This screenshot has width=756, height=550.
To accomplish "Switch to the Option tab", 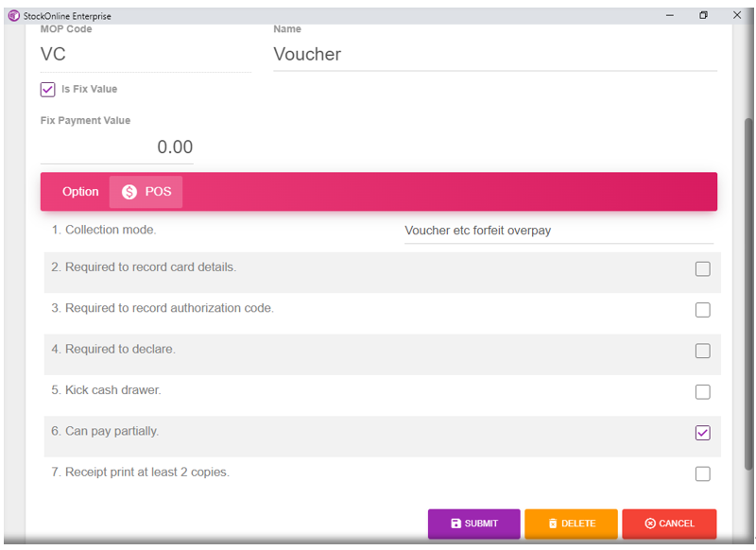I will click(80, 192).
